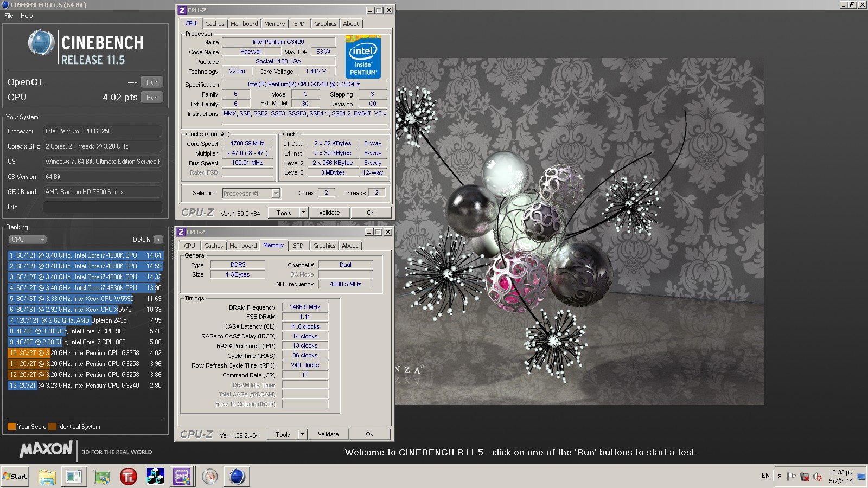Open the Tools dropdown arrow in lower CPU-Z

click(x=303, y=434)
